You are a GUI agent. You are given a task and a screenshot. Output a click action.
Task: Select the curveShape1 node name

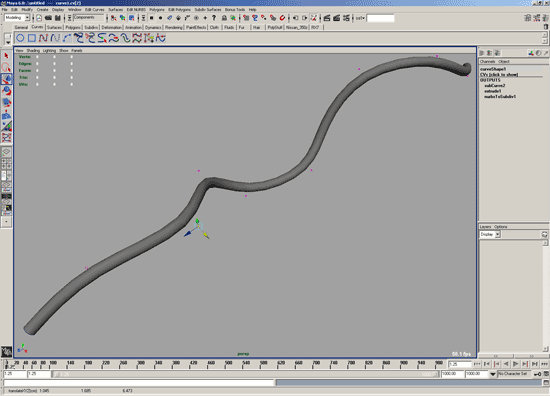(x=493, y=69)
